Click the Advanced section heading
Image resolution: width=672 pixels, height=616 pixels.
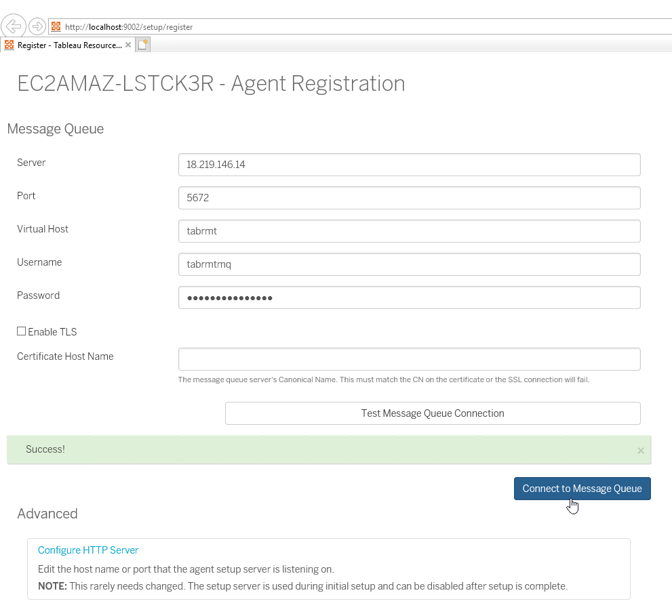(47, 514)
